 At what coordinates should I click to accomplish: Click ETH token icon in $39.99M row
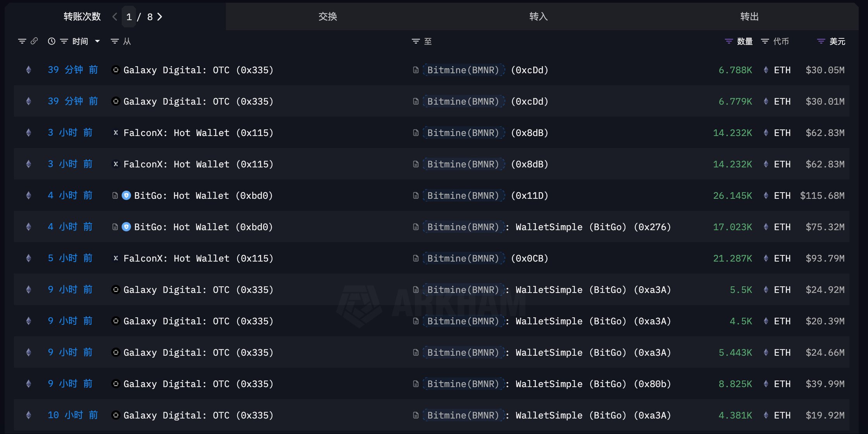tap(766, 384)
